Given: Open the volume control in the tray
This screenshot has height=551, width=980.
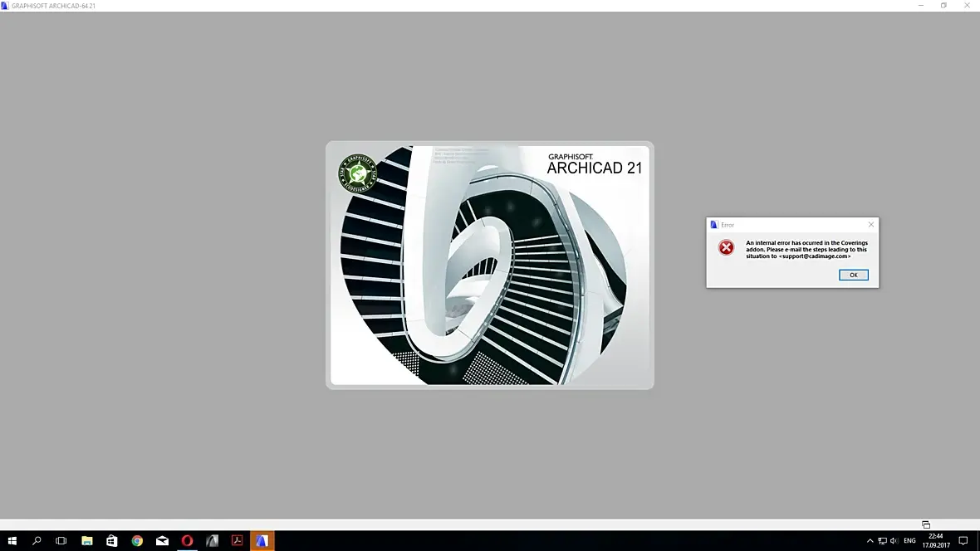Looking at the screenshot, I should [894, 541].
